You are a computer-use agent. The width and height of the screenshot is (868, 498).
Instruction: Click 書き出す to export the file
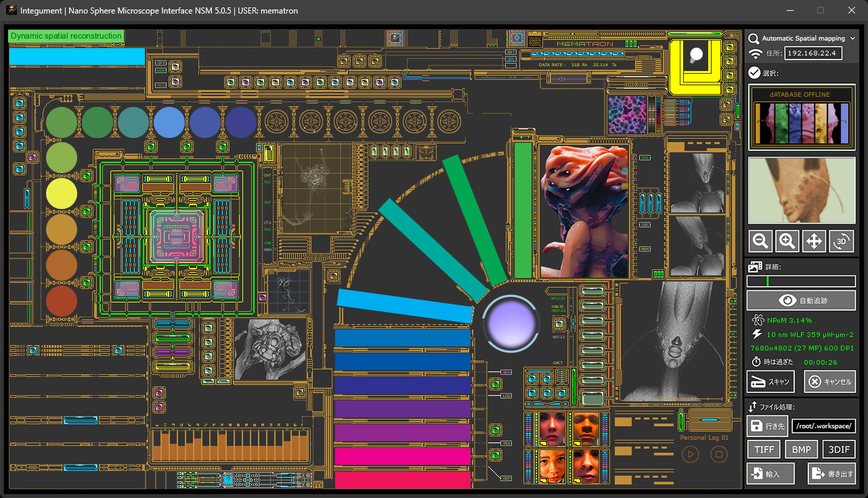pos(831,473)
